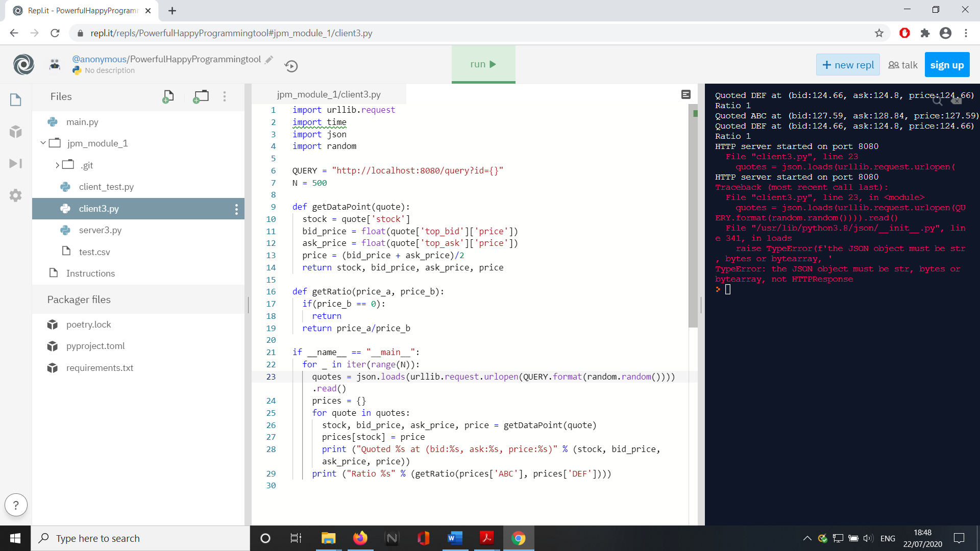Open Settings via the gear icon in sidebar
980x551 pixels.
coord(15,195)
